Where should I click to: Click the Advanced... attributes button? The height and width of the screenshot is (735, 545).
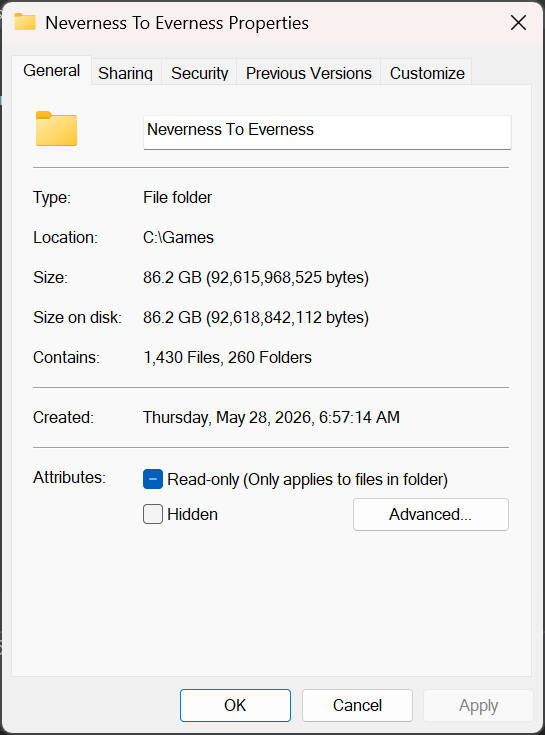tap(431, 514)
